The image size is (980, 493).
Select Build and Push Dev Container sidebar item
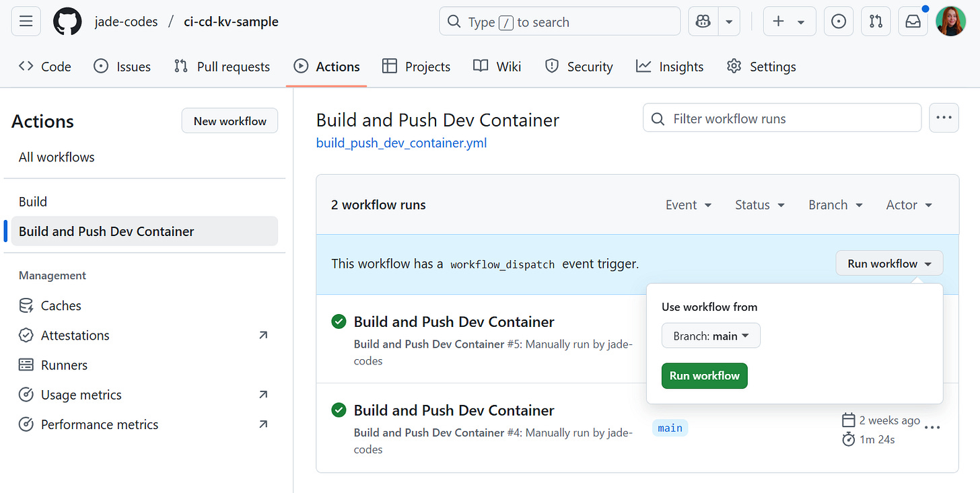145,231
